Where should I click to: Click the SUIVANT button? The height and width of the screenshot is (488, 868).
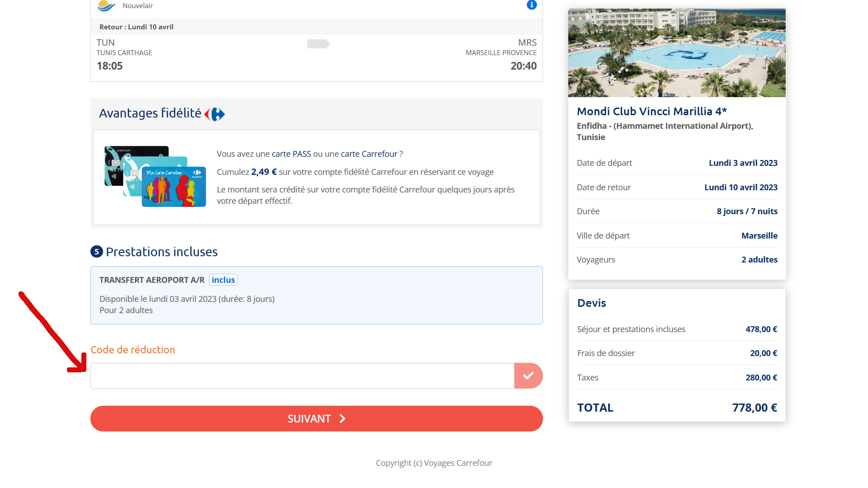click(x=316, y=418)
